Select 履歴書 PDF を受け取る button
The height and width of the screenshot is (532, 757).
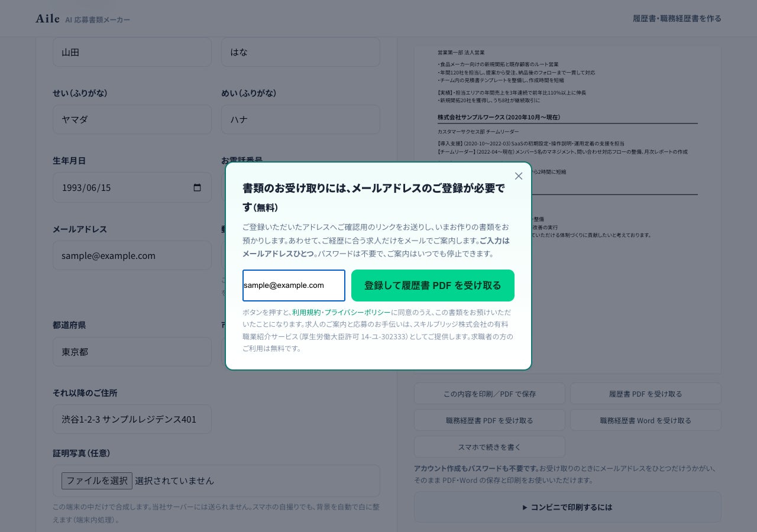pyautogui.click(x=646, y=394)
